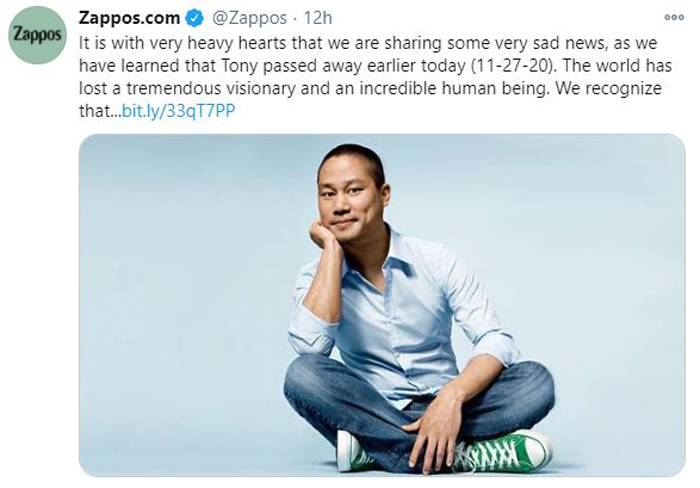Screen dimensions: 700x488
Task: Open the tweet's more options ellipsis menu
Action: [x=674, y=17]
